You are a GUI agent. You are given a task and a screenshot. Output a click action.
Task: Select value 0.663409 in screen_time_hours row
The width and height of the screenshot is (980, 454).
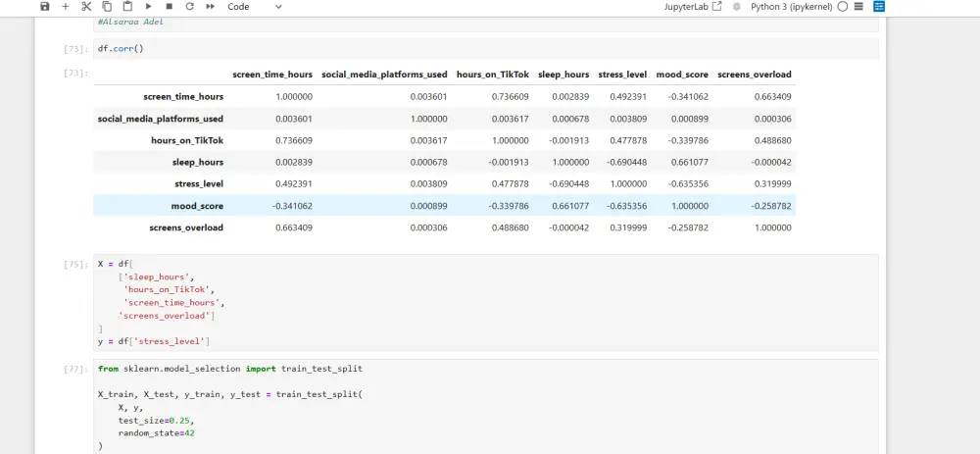click(773, 97)
